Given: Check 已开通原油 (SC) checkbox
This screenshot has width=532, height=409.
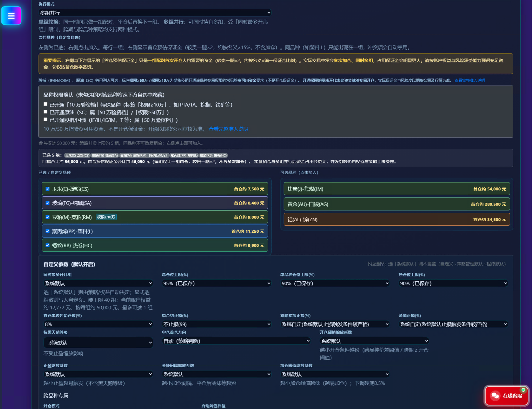Looking at the screenshot, I should [45, 112].
